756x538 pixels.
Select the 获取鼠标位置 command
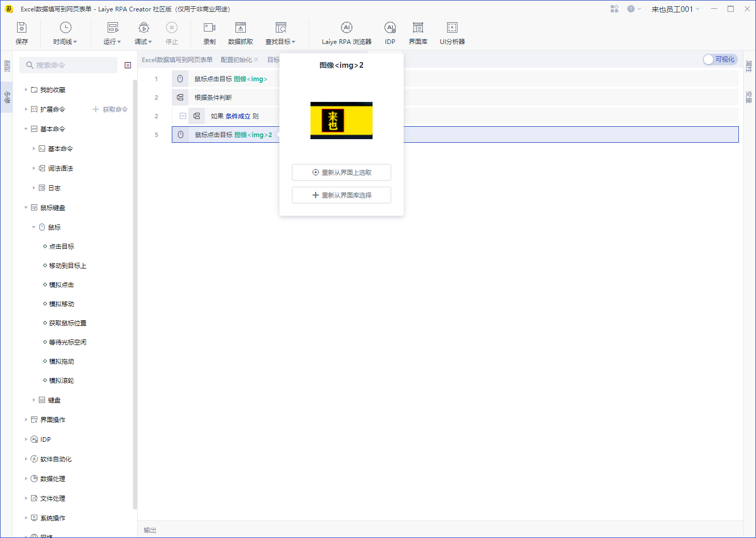coord(67,323)
